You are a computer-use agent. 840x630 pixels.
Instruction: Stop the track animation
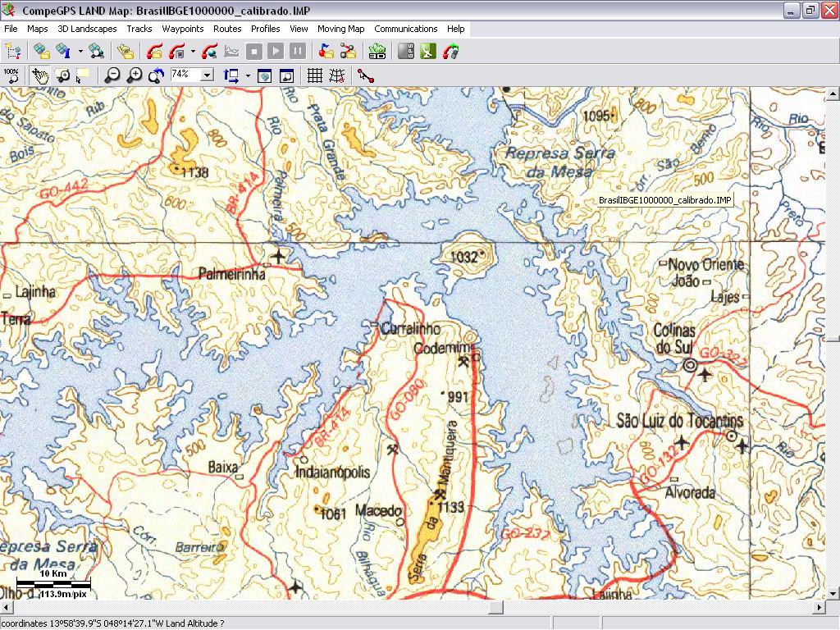[x=254, y=52]
